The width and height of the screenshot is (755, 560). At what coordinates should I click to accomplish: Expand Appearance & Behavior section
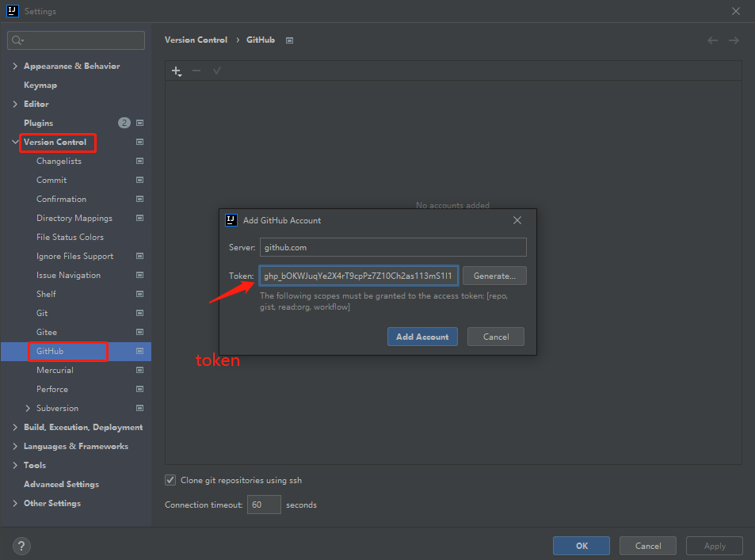tap(15, 66)
